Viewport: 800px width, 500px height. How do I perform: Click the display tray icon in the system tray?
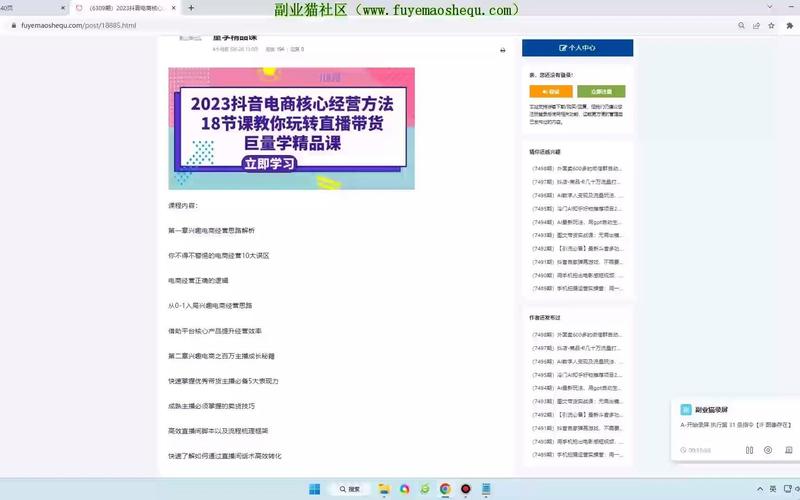787,489
